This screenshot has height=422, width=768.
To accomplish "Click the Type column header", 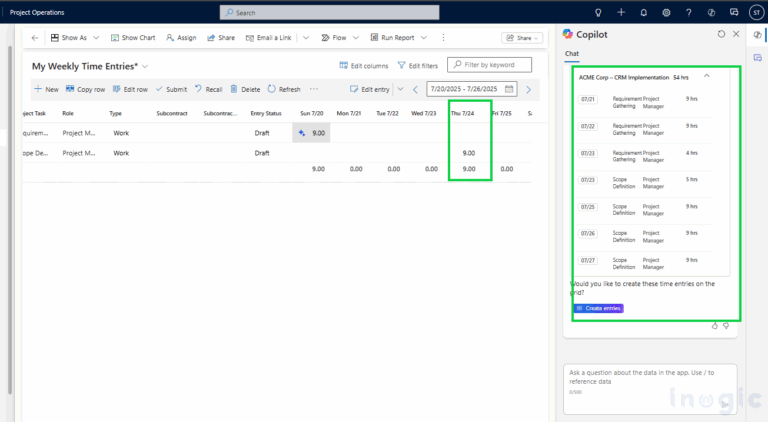I will [116, 114].
